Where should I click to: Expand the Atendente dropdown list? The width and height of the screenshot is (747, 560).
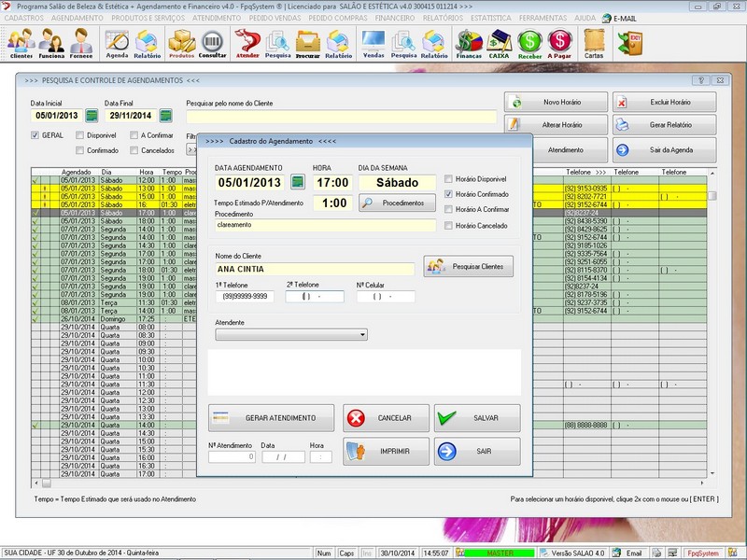[362, 334]
